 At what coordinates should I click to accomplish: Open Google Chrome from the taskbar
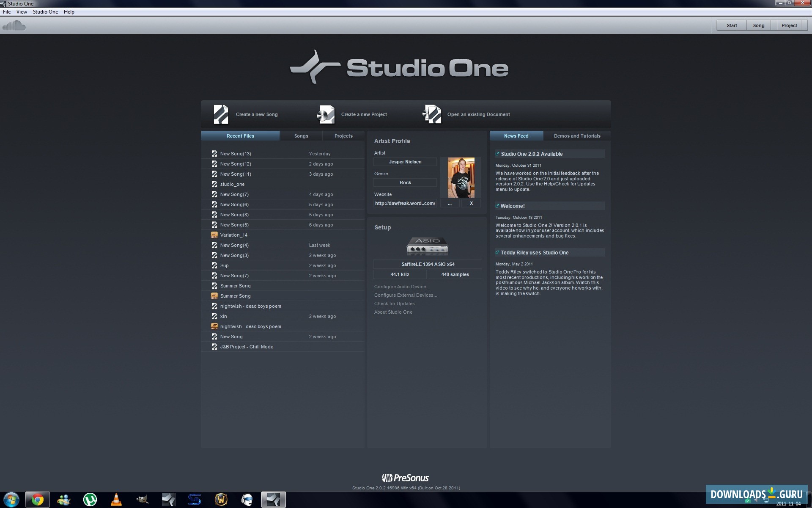[x=38, y=500]
